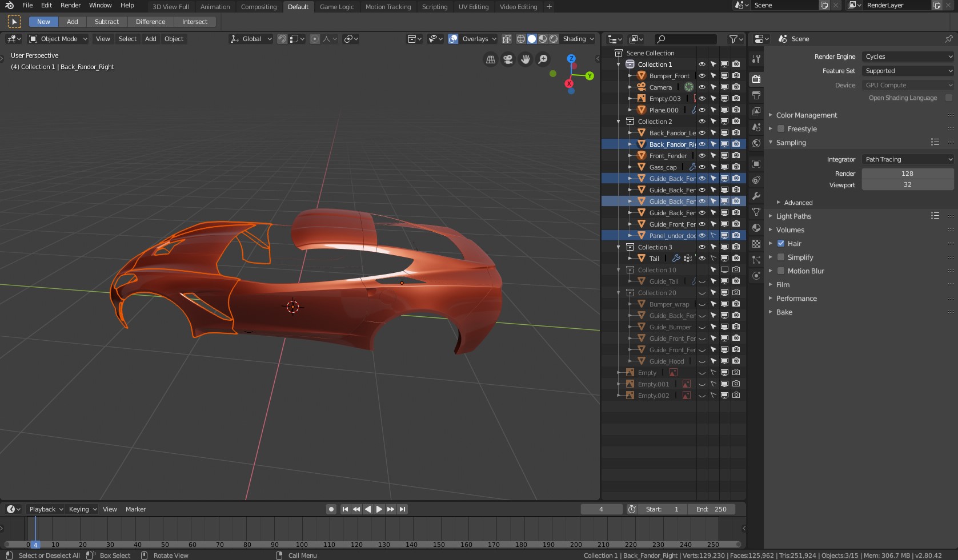Open the Tool settings tab
Image resolution: width=958 pixels, height=560 pixels.
pos(756,59)
